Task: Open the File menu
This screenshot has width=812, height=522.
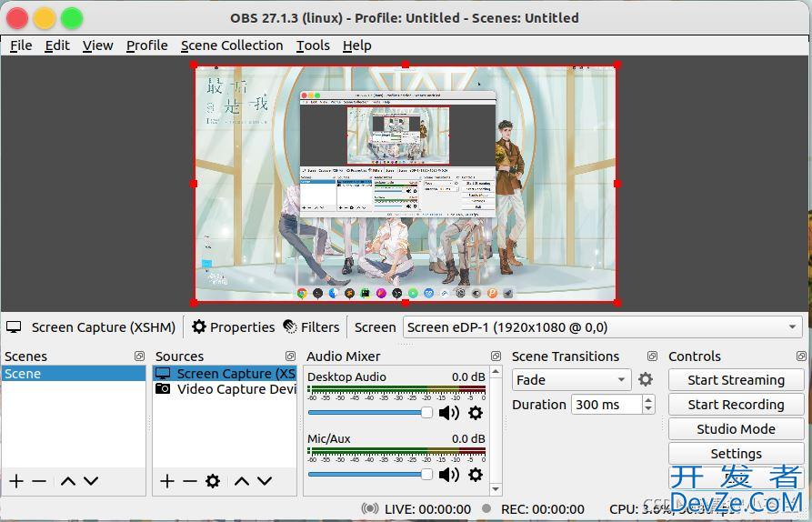Action: [21, 45]
